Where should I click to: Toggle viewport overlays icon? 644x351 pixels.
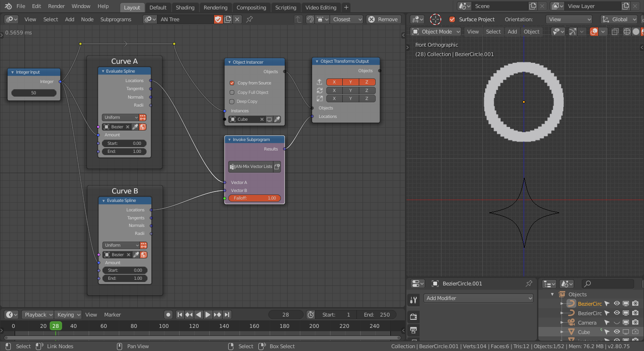[594, 32]
